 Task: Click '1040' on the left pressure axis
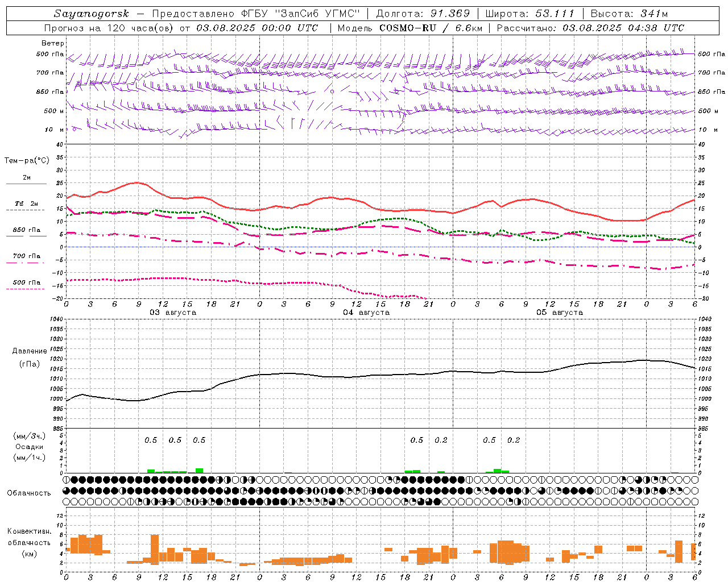[55, 319]
